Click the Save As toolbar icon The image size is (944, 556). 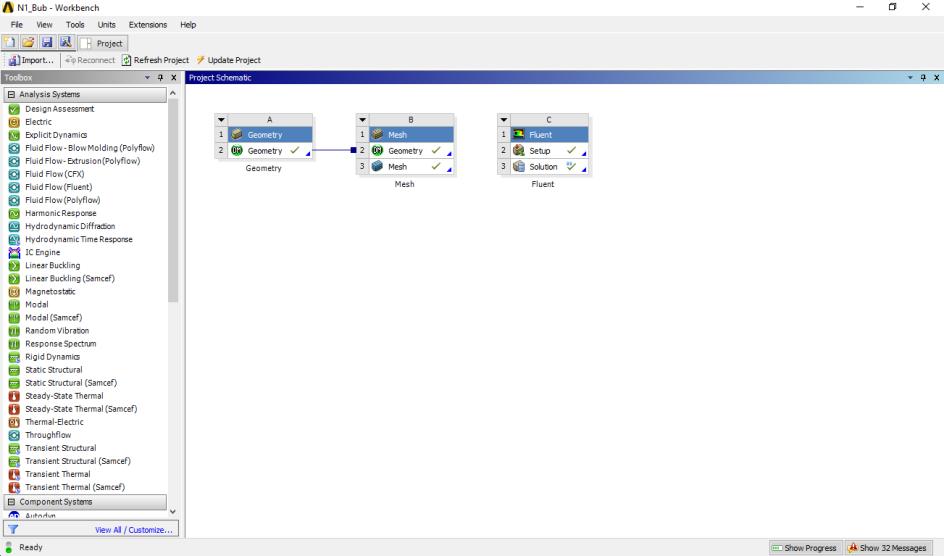(66, 43)
